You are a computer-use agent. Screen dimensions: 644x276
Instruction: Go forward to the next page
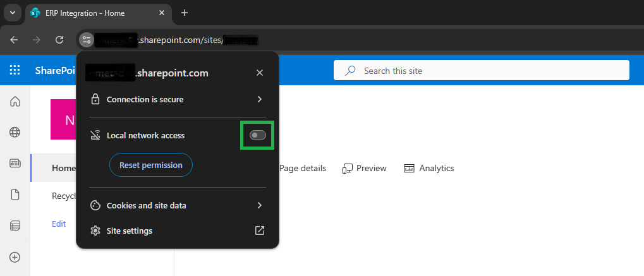pos(37,40)
